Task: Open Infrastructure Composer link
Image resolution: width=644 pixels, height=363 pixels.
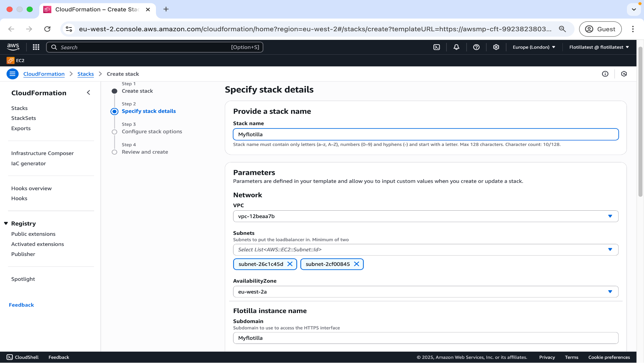Action: pyautogui.click(x=42, y=153)
